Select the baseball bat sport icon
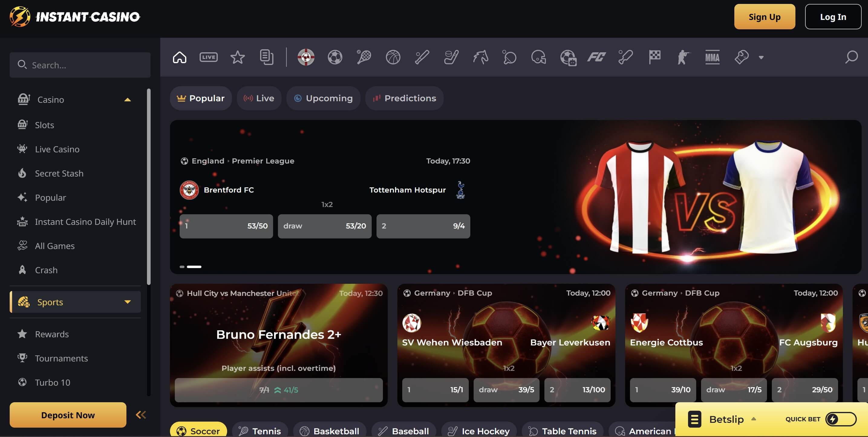Viewport: 868px width, 437px height. pyautogui.click(x=422, y=57)
